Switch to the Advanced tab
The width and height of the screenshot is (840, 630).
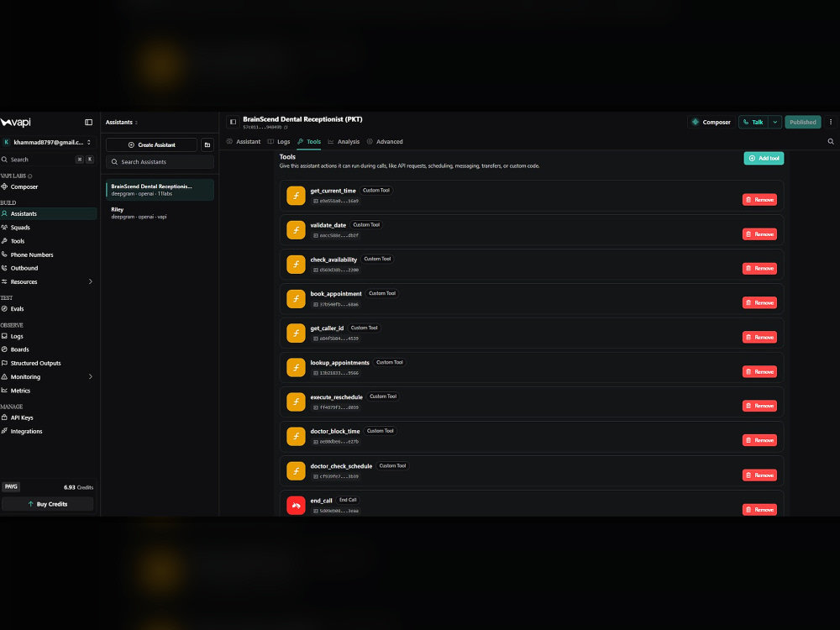(385, 141)
